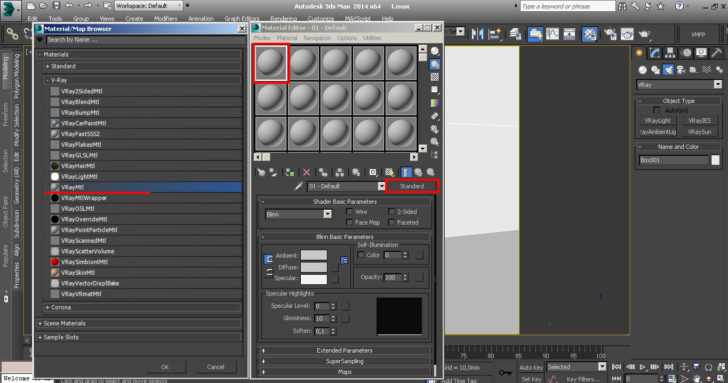This screenshot has width=728, height=383.
Task: Open Render Setup icon on main toolbar
Action: tap(610, 34)
